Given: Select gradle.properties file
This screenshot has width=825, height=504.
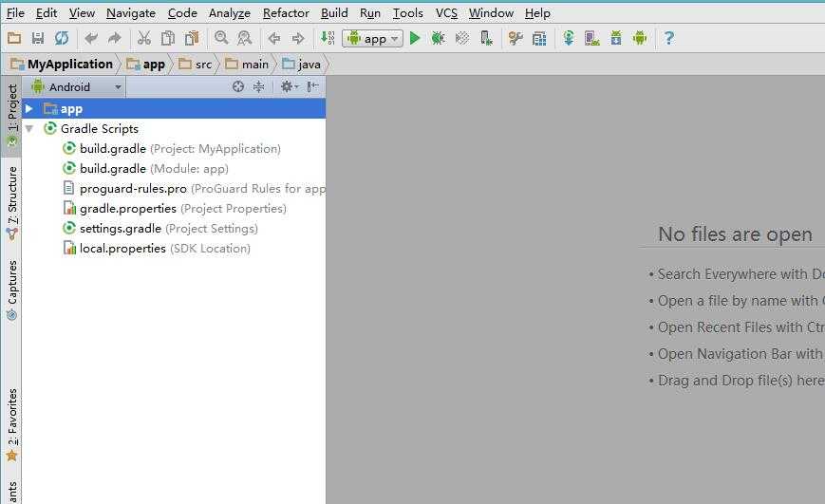Looking at the screenshot, I should 174,209.
